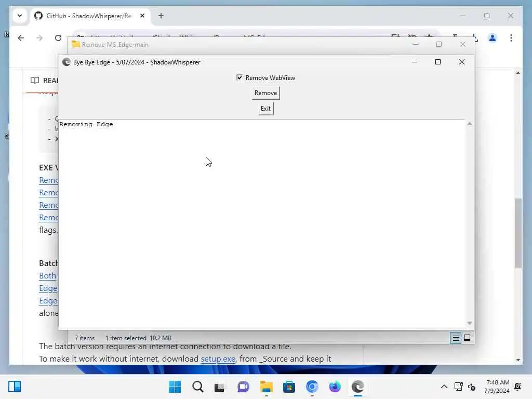Screen dimensions: 532x399
Task: Click the '7 items' status bar text
Action: click(85, 338)
